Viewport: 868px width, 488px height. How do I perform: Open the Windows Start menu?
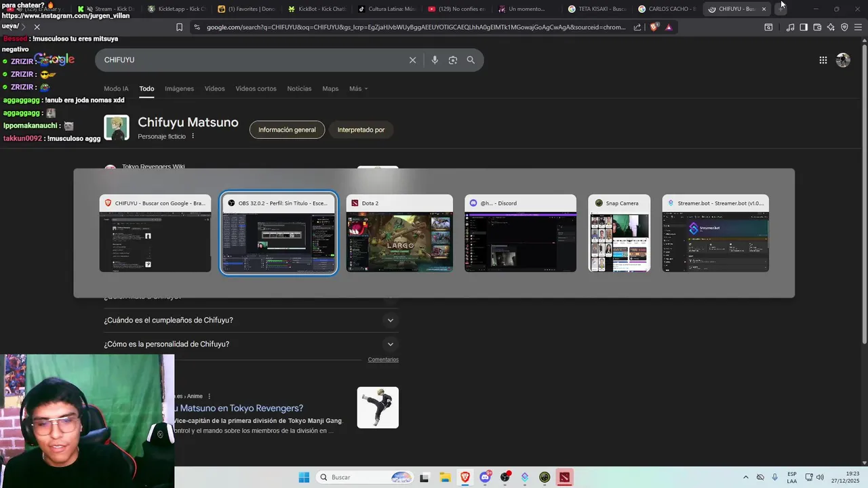(x=304, y=477)
